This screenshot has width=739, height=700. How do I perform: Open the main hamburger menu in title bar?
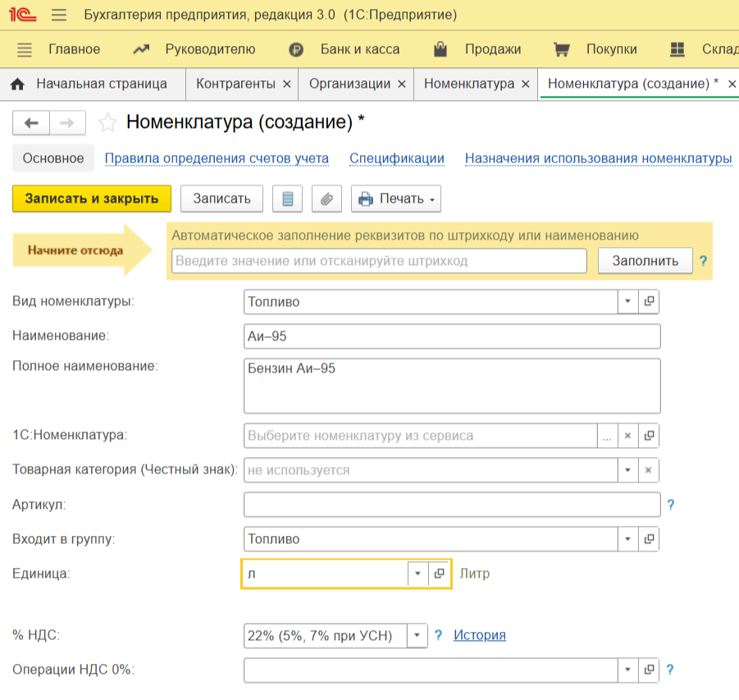(59, 15)
